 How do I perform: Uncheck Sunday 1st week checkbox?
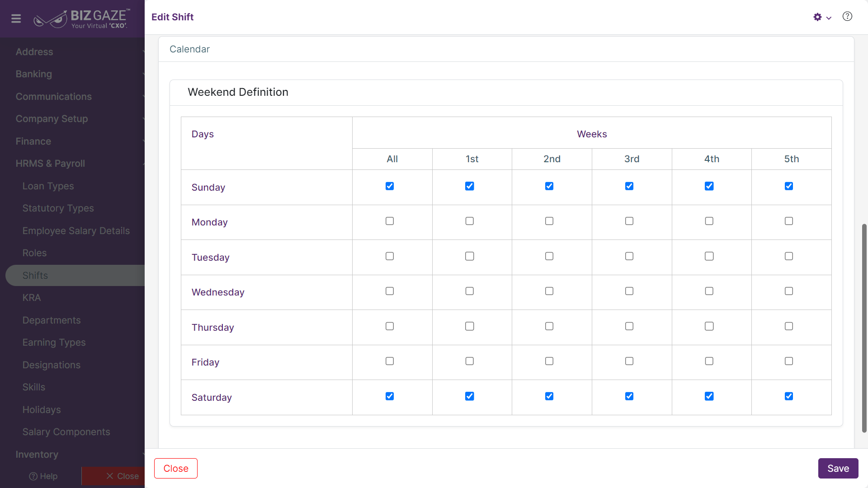click(470, 186)
